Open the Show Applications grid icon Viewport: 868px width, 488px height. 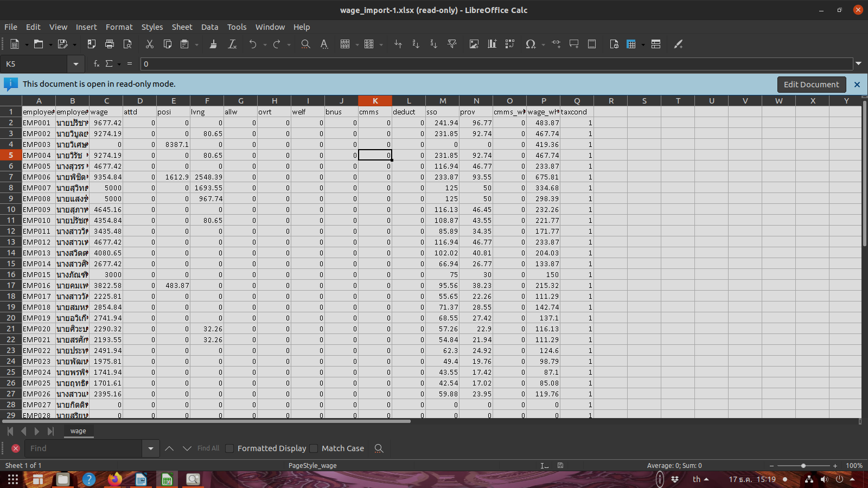[x=13, y=479]
